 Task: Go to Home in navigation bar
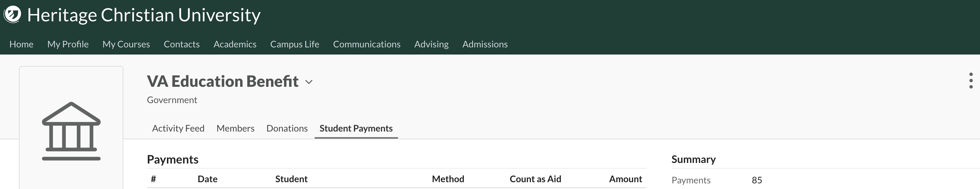pos(21,44)
